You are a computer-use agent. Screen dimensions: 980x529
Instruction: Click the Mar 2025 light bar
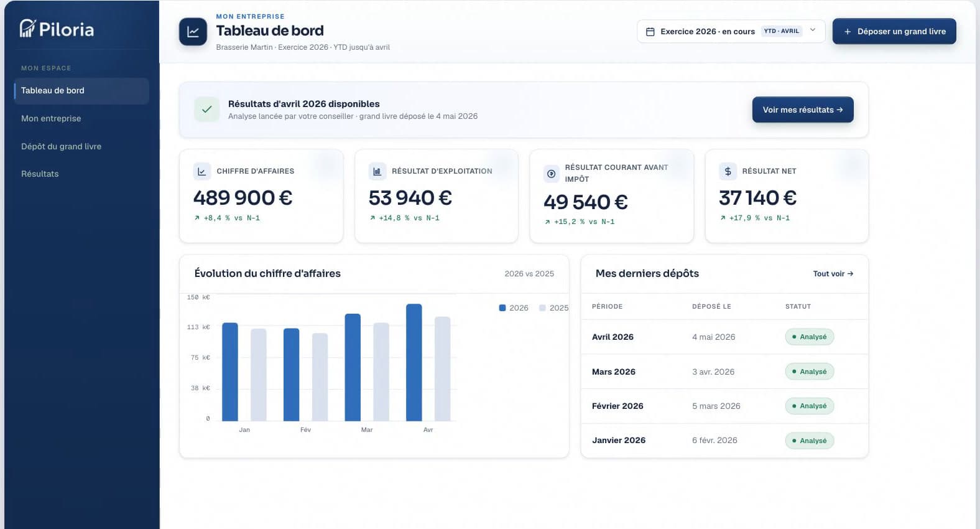pos(381,372)
